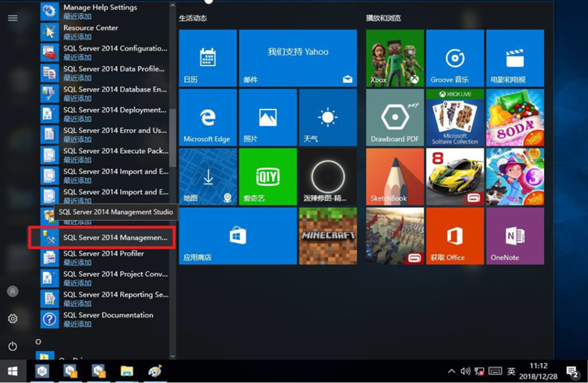The width and height of the screenshot is (588, 383).
Task: Open the 天气 weather tile
Action: (x=328, y=118)
